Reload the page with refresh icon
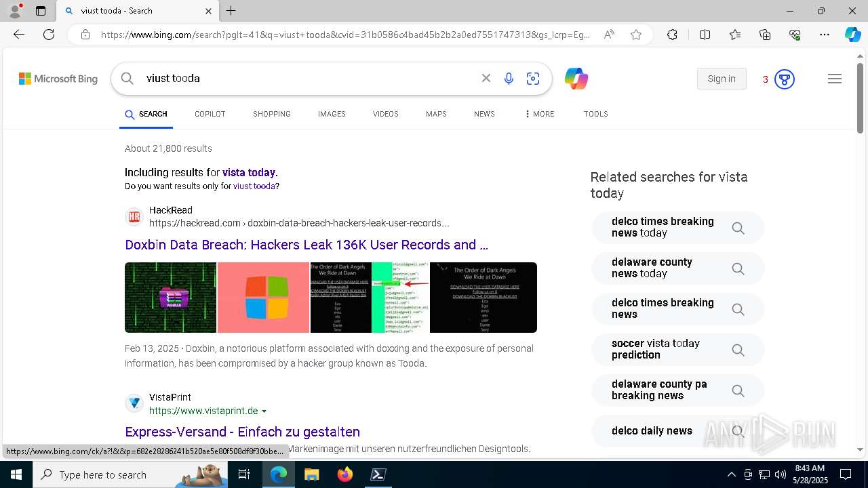The width and height of the screenshot is (868, 488). pyautogui.click(x=49, y=35)
